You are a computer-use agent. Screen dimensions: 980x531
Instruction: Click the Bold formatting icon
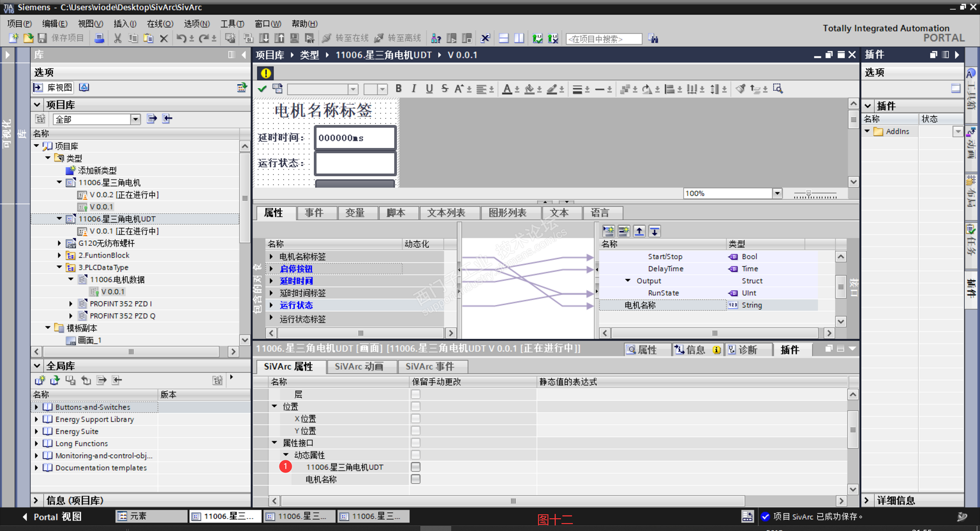point(399,88)
